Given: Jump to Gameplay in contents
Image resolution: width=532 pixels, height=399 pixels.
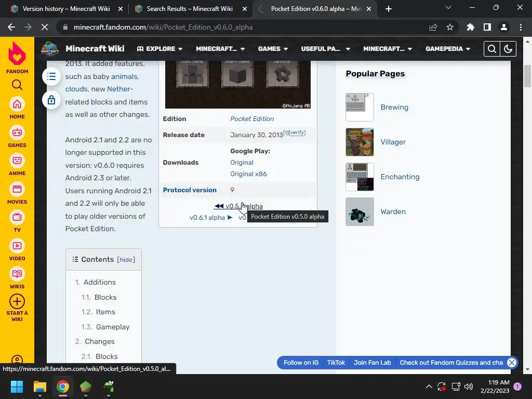Looking at the screenshot, I should 113,327.
